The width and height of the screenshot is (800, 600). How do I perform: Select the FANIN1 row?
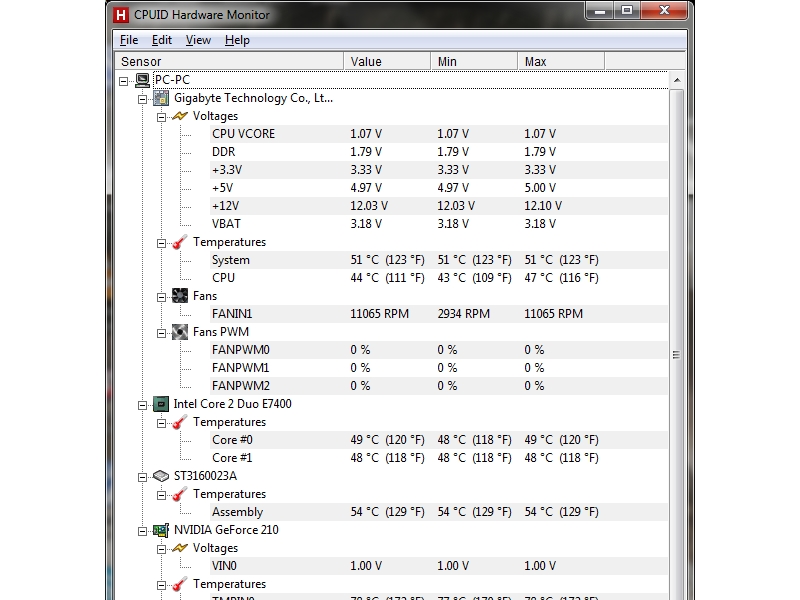point(439,314)
